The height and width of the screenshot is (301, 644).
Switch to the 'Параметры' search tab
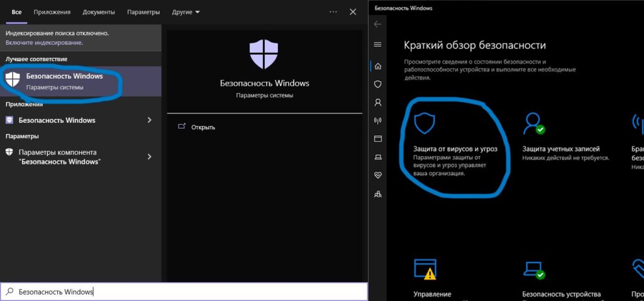[x=143, y=13]
